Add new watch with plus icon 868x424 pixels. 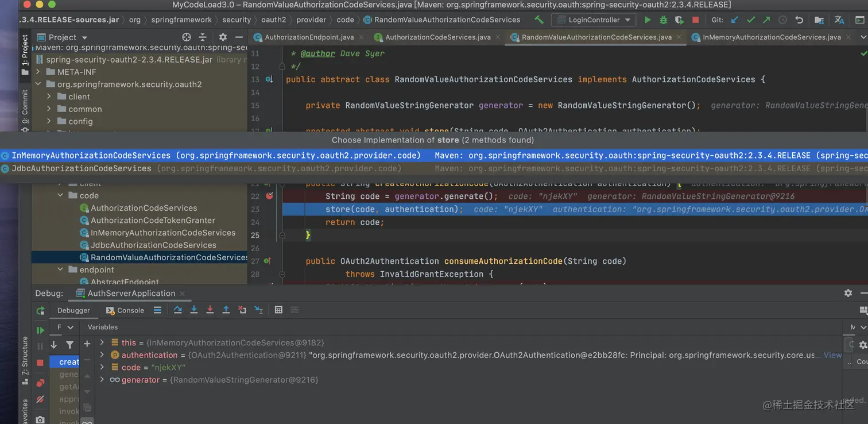[87, 344]
